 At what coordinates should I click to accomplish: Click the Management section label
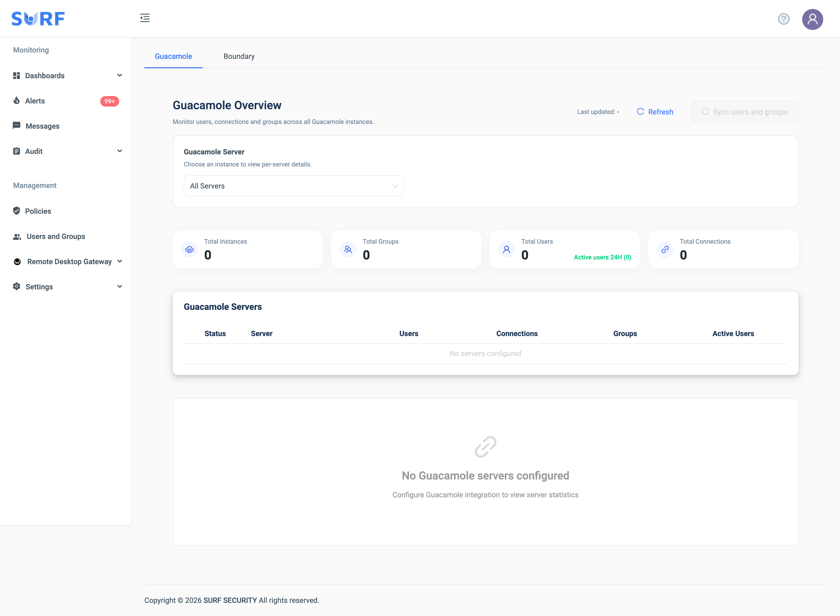click(35, 186)
